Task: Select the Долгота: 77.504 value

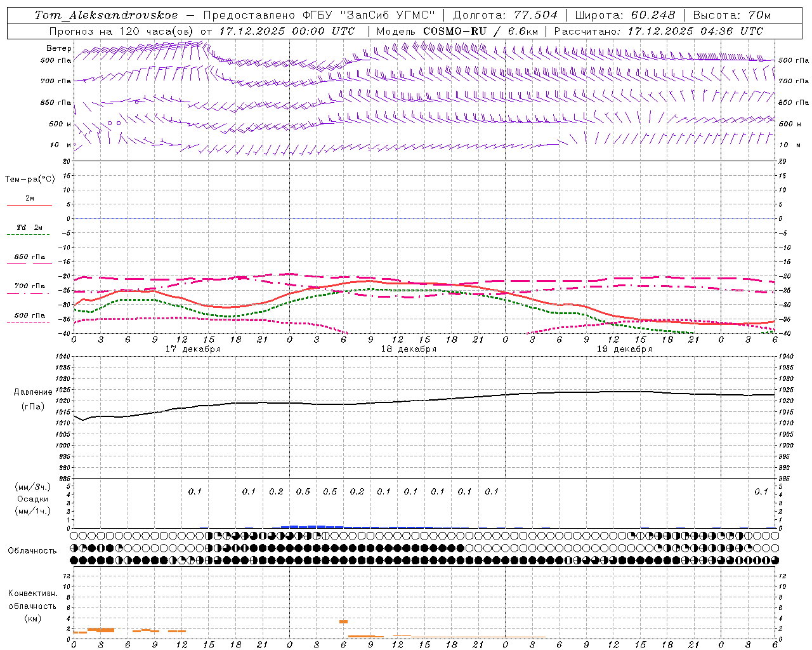Action: [x=506, y=15]
